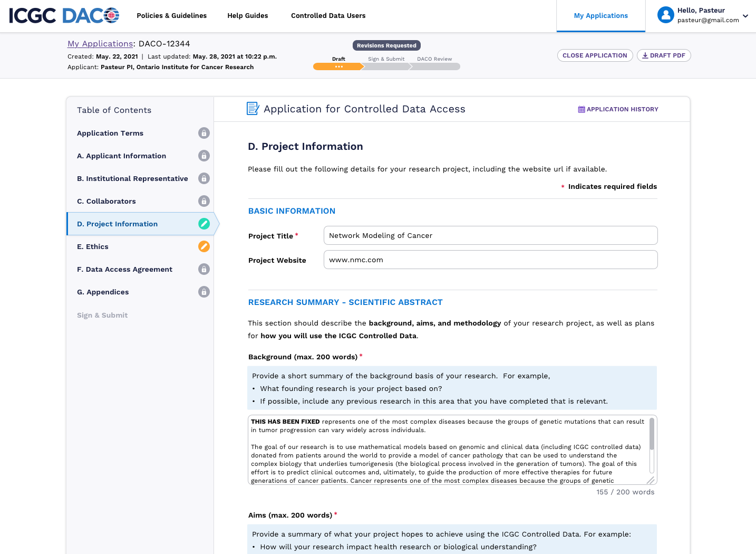Click the Background (max. 200 words) label

click(303, 357)
